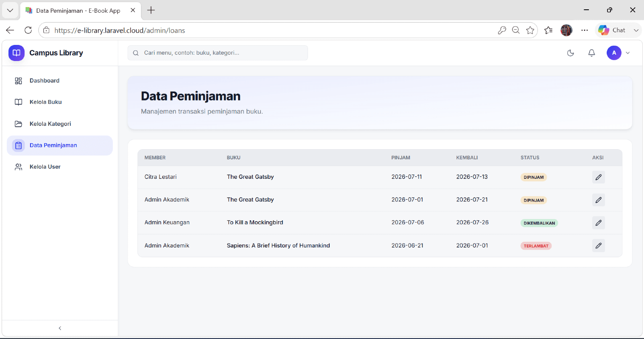Click the browser zoom magnifier icon
644x339 pixels.
coord(516,30)
